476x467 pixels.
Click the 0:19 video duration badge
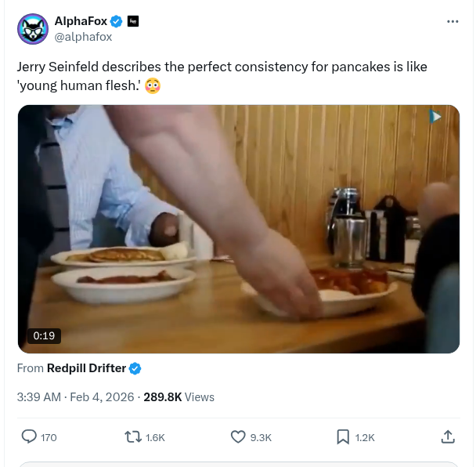[x=44, y=335]
